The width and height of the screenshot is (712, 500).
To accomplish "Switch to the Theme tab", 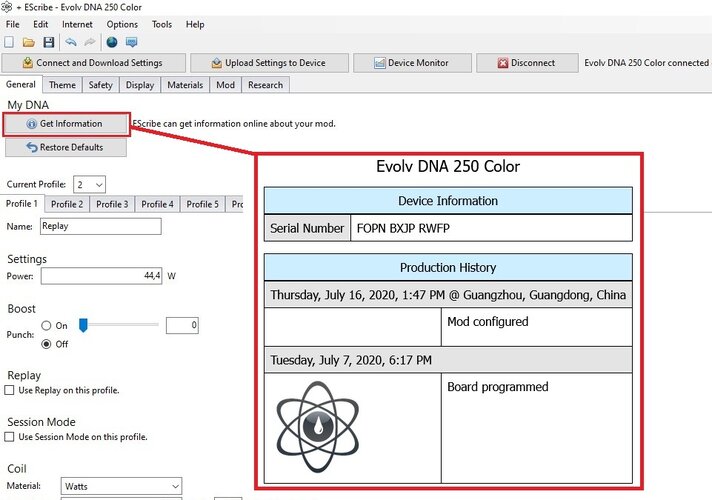I will coord(62,85).
